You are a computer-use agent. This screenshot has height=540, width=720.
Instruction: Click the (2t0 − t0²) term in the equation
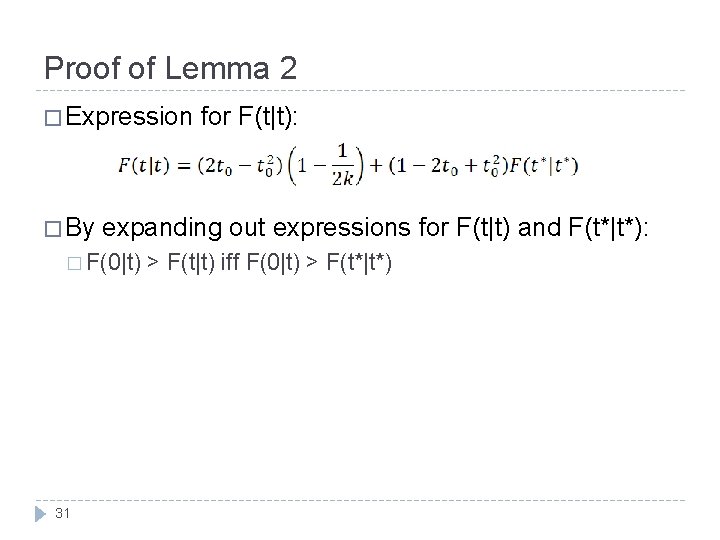240,165
